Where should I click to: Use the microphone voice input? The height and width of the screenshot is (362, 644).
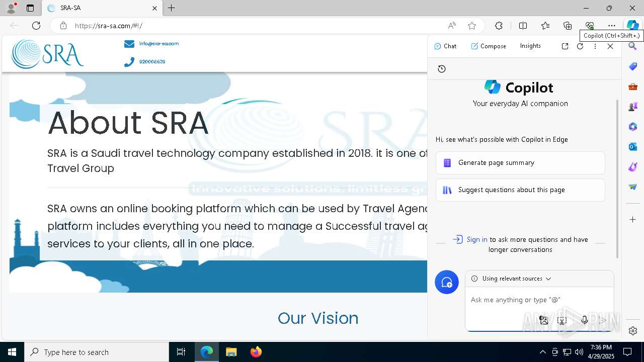(584, 320)
